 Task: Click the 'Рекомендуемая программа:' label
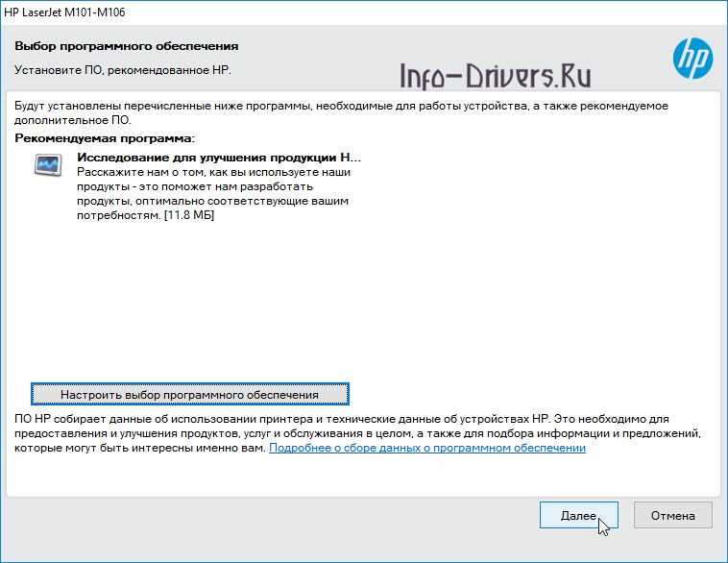pyautogui.click(x=105, y=138)
